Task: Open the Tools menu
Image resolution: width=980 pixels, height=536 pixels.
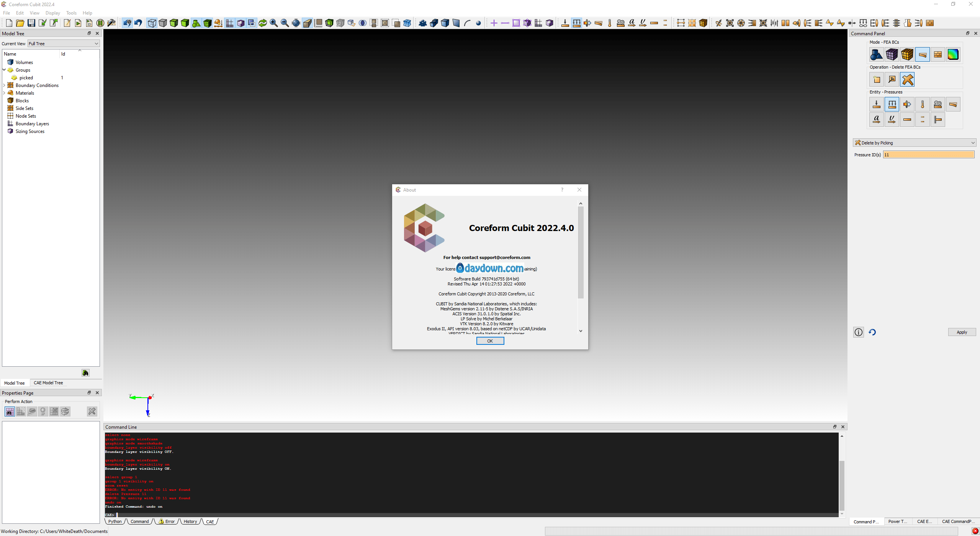Action: (x=71, y=13)
